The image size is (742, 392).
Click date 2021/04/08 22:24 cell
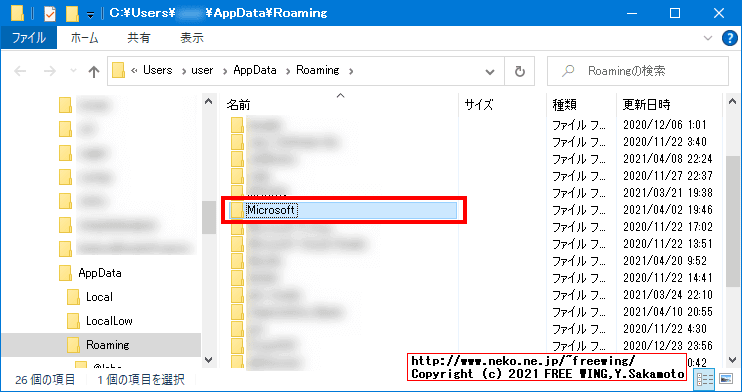(x=668, y=159)
